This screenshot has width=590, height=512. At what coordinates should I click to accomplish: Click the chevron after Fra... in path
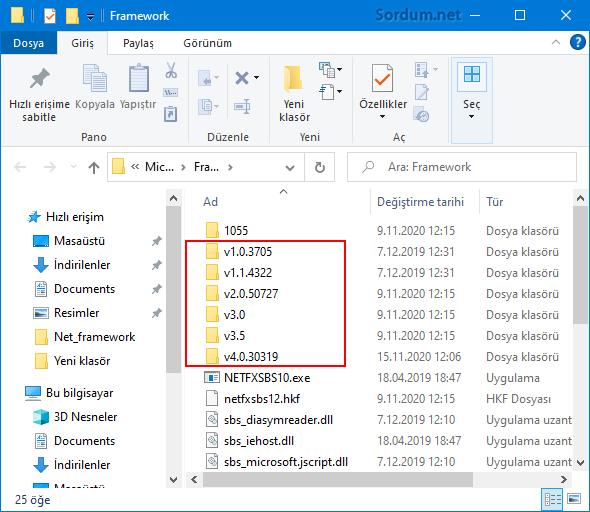click(x=230, y=167)
